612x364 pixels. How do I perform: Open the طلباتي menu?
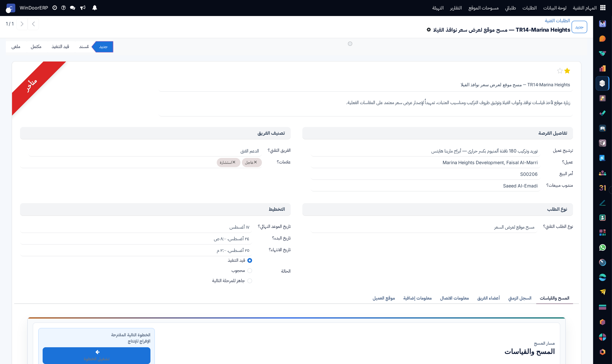coord(510,8)
